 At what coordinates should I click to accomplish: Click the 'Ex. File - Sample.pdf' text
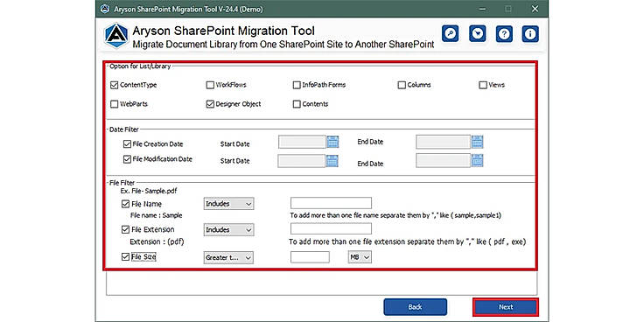tap(149, 191)
